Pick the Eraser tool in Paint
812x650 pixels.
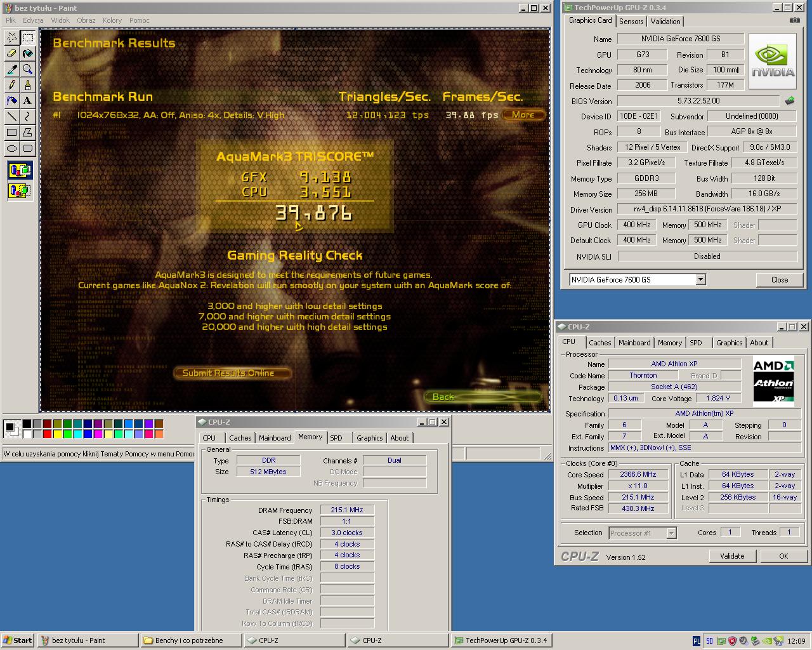11,53
